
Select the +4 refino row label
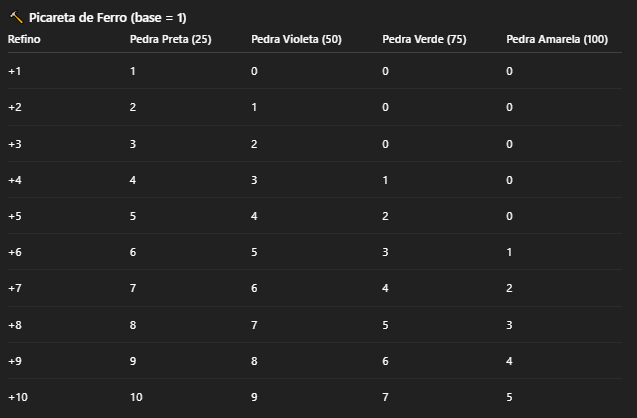point(15,180)
